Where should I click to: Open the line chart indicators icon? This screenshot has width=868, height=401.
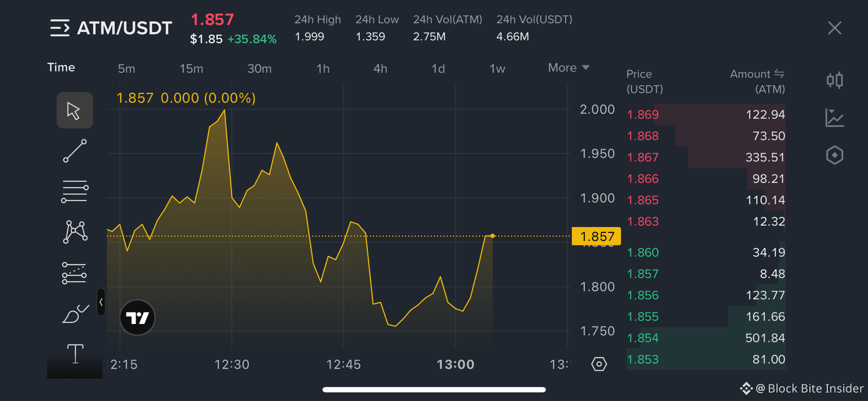pos(835,118)
